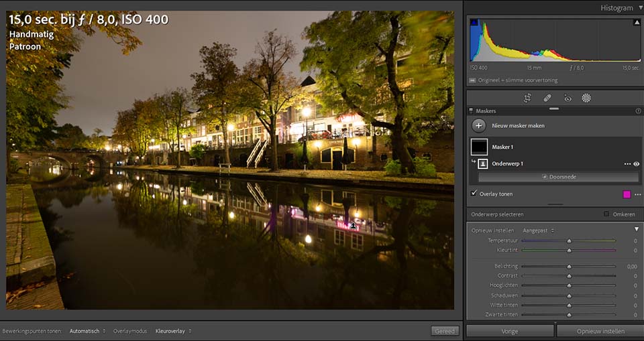Open the Masking tool
The image size is (644, 341).
coord(586,98)
